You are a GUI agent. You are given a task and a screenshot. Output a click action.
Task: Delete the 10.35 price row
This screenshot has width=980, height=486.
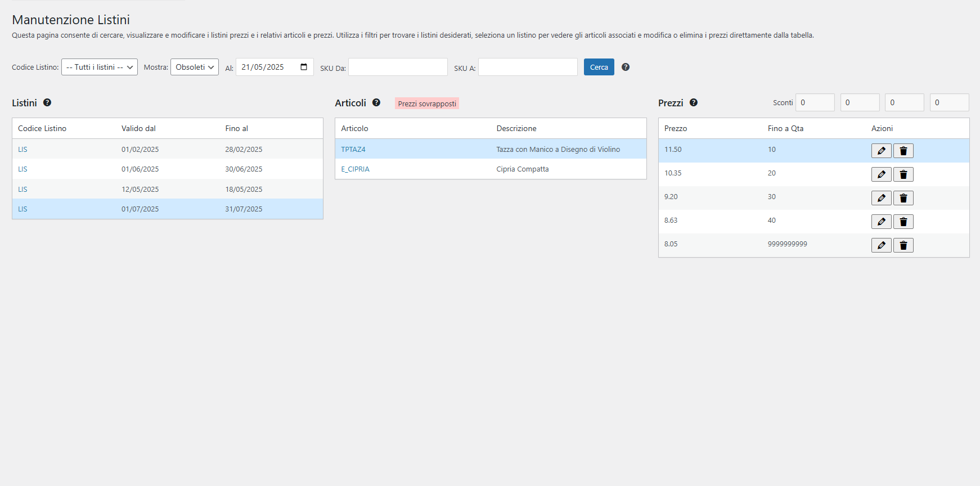[903, 174]
